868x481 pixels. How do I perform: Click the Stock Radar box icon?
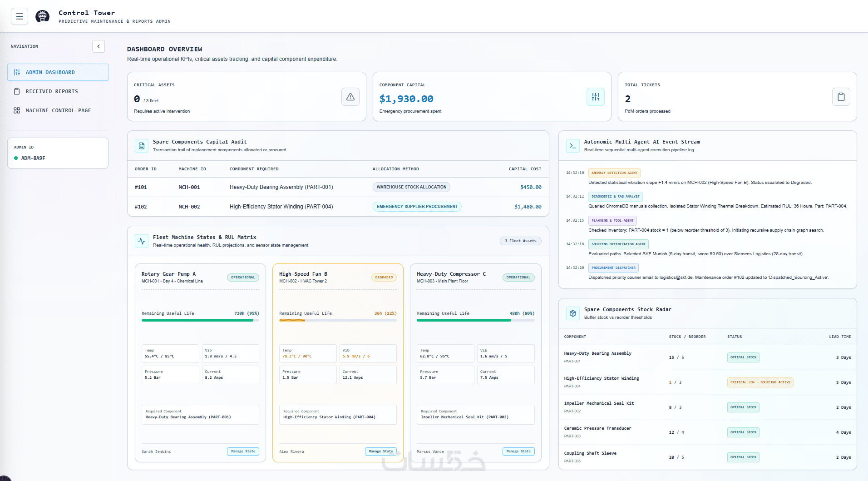(x=573, y=313)
